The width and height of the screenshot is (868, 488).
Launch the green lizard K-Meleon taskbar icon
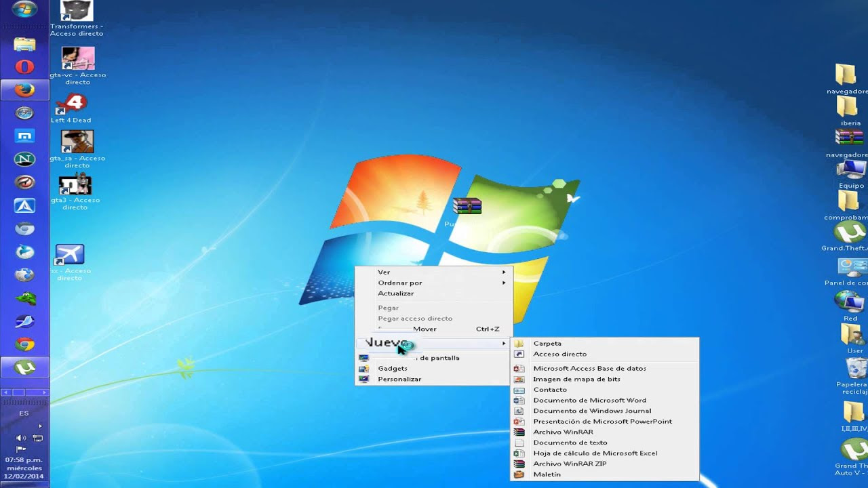[x=24, y=298]
